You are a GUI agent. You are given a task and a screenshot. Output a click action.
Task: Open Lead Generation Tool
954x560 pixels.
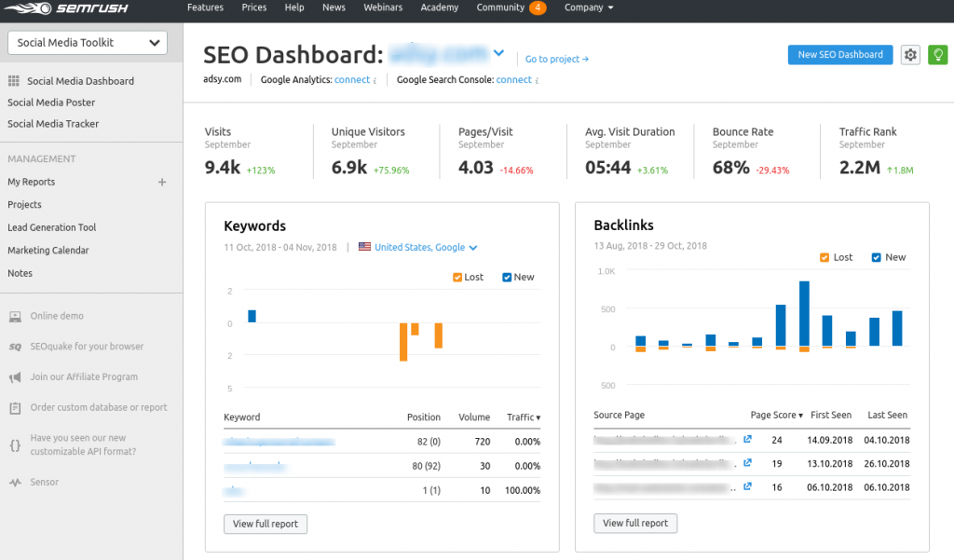pyautogui.click(x=52, y=227)
